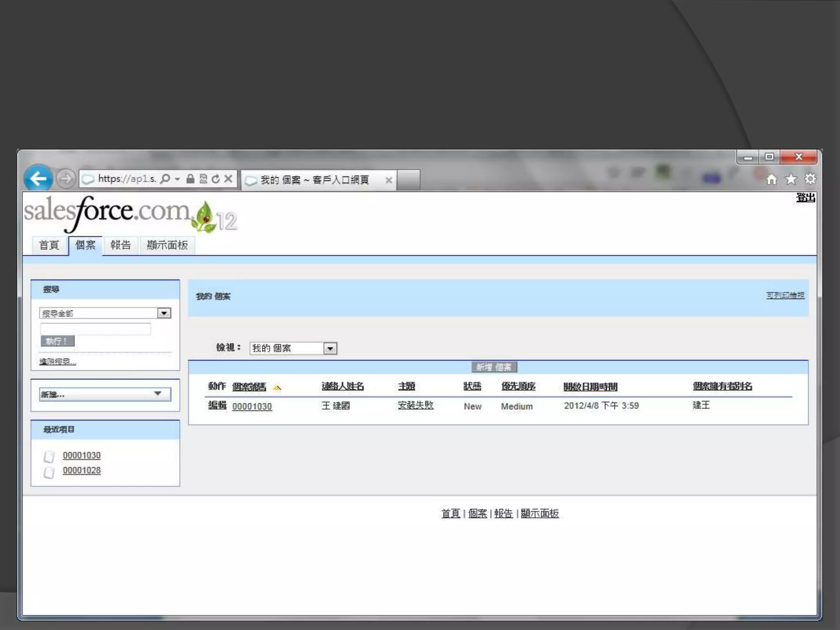Click the 登出 logout link
Screen dimensions: 840x630
coord(805,198)
